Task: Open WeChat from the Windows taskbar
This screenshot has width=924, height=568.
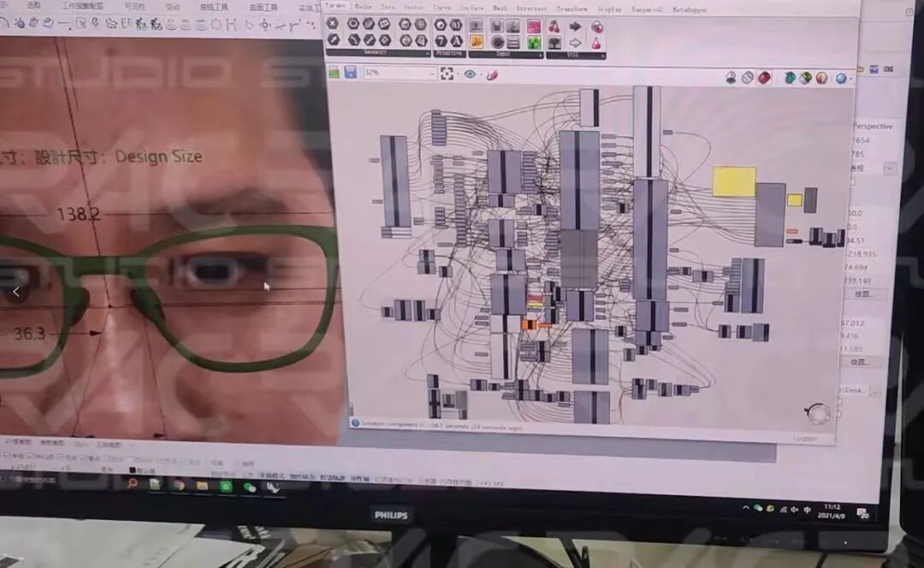Action: pos(249,487)
